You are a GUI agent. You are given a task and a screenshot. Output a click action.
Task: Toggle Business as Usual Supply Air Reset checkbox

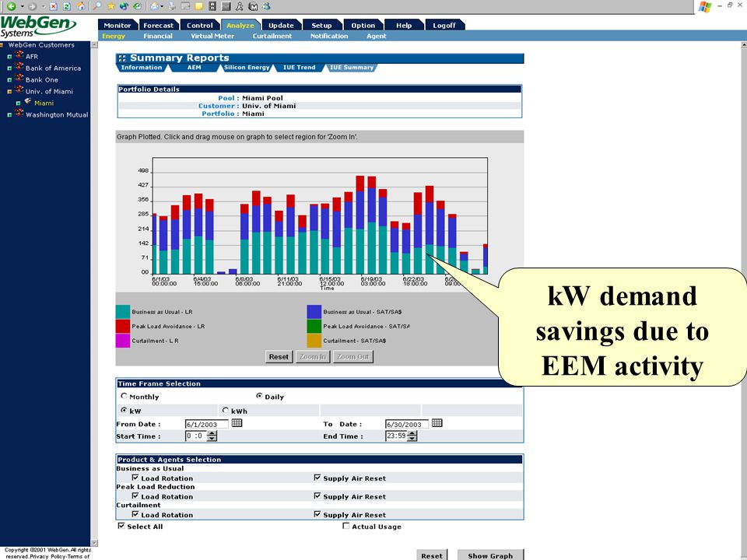pyautogui.click(x=317, y=477)
